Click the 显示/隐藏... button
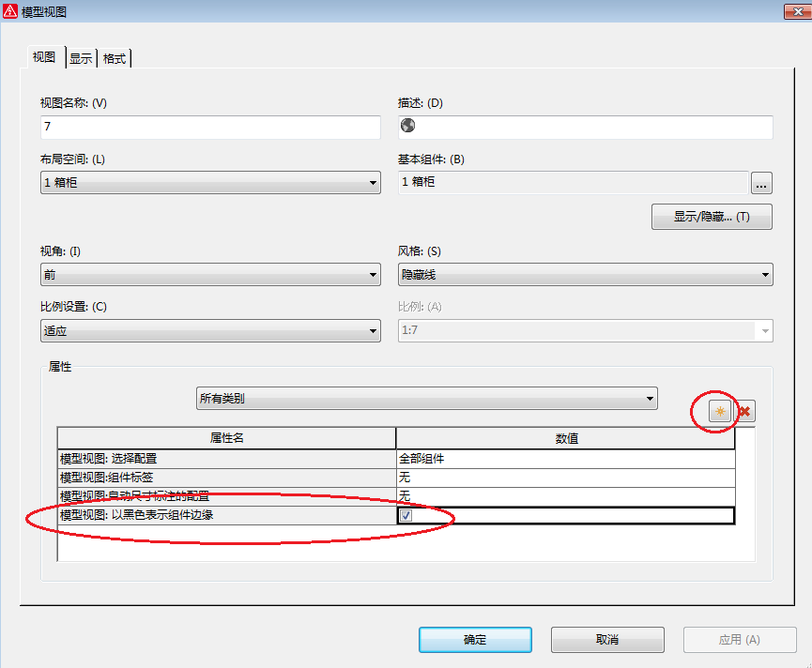812x668 pixels. point(711,217)
